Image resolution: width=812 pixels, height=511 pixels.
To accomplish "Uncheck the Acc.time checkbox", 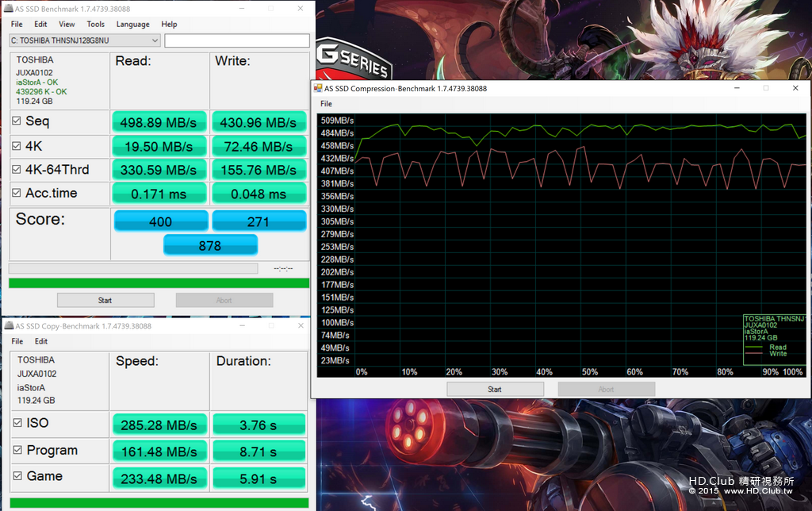I will (17, 193).
